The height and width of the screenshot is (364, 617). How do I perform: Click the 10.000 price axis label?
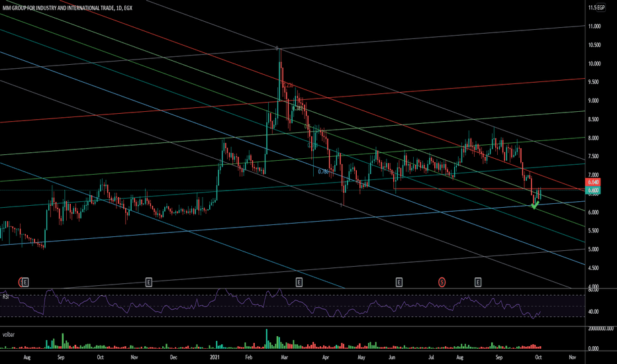pyautogui.click(x=594, y=64)
